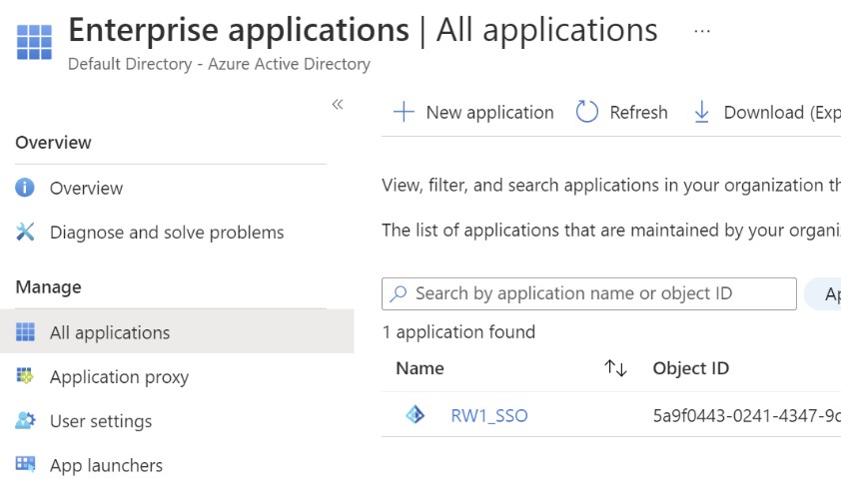Click the Overview info icon

click(25, 188)
